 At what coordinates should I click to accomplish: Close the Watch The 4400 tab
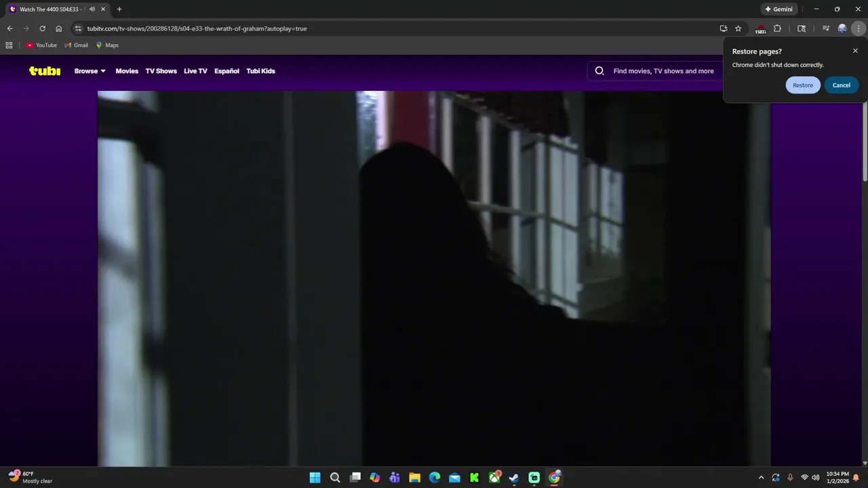[103, 9]
